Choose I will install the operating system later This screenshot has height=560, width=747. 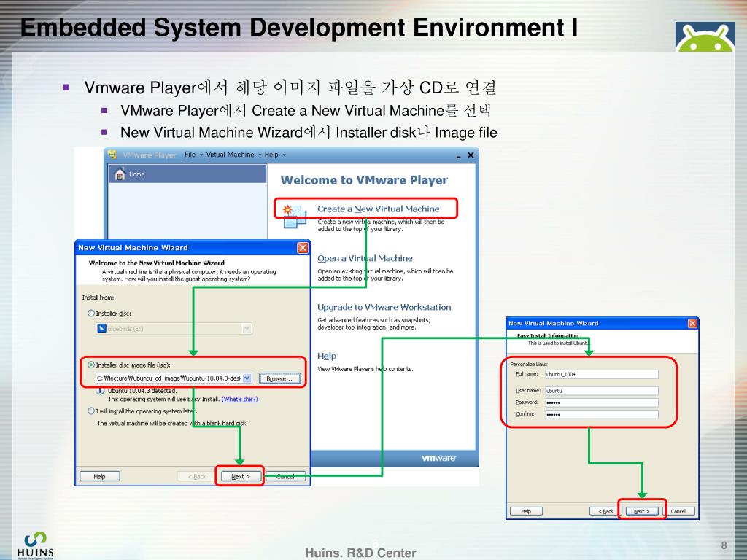point(91,411)
